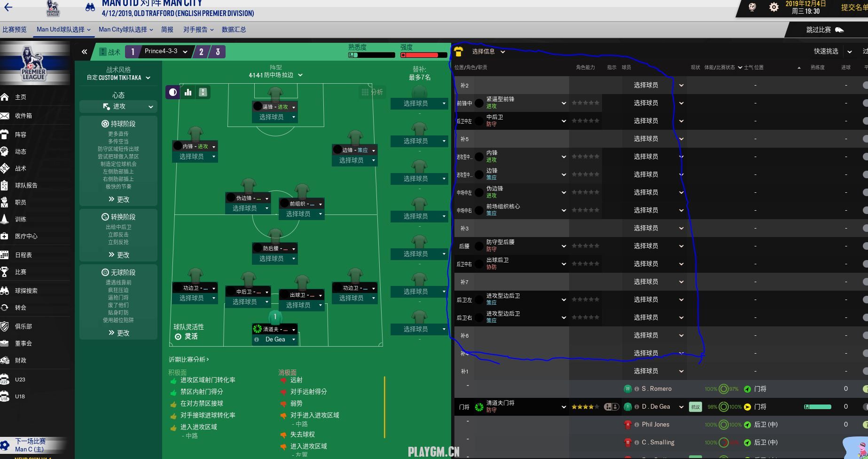The image size is (868, 459).
Task: Open 战术 tactics in sidebar
Action: tap(21, 168)
